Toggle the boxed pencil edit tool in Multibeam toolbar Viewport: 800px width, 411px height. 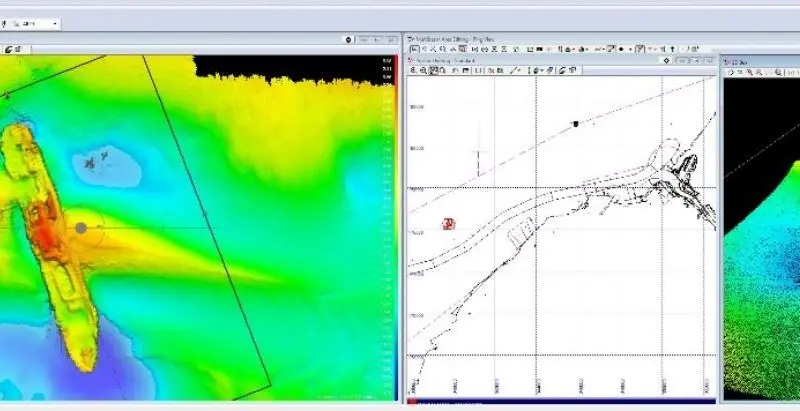611,49
